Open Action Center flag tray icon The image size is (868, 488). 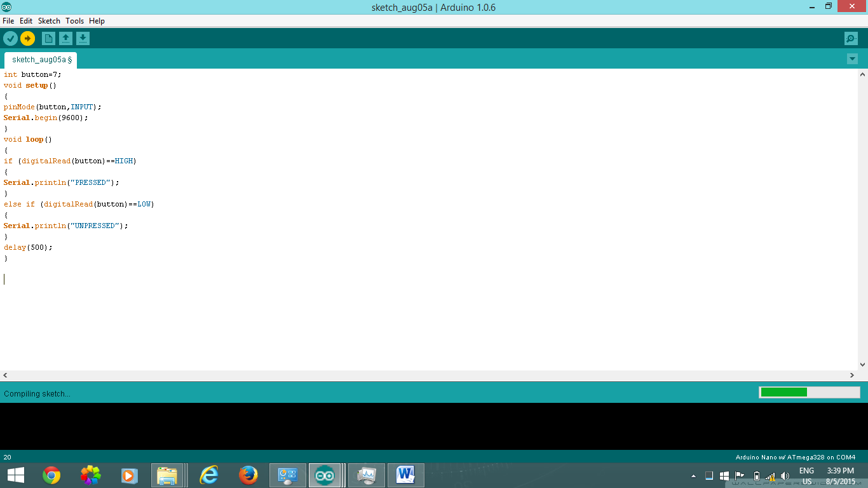(x=740, y=475)
